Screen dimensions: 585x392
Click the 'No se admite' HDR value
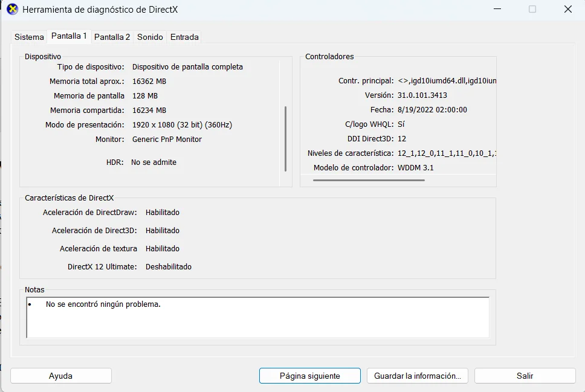(154, 162)
